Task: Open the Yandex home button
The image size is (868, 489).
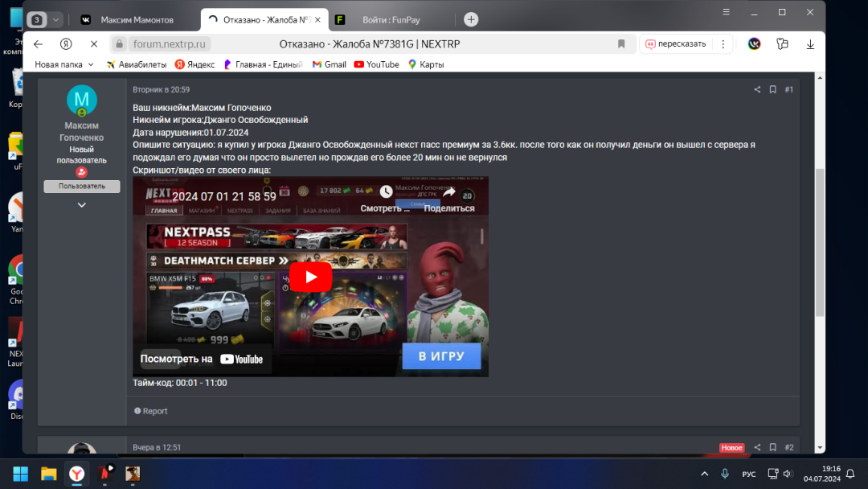Action: point(66,44)
